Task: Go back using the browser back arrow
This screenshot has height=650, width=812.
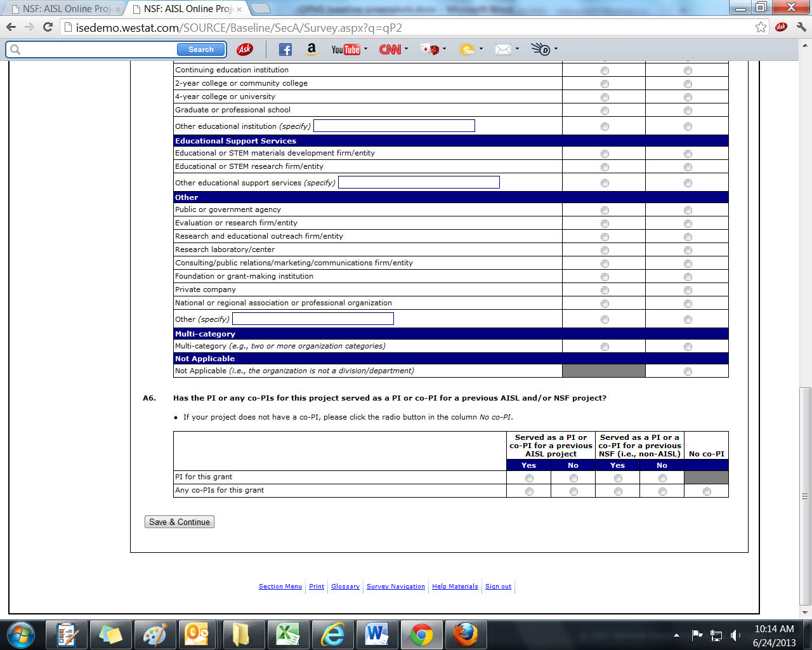Action: tap(11, 27)
